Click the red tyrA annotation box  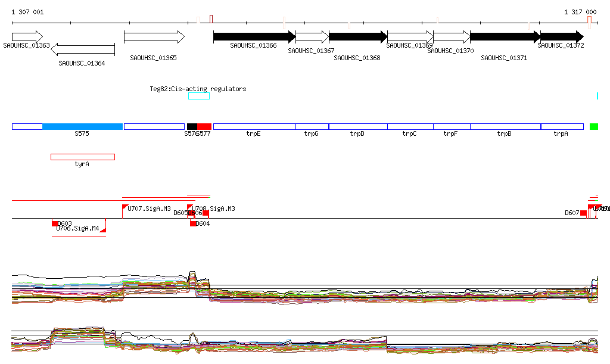point(82,157)
